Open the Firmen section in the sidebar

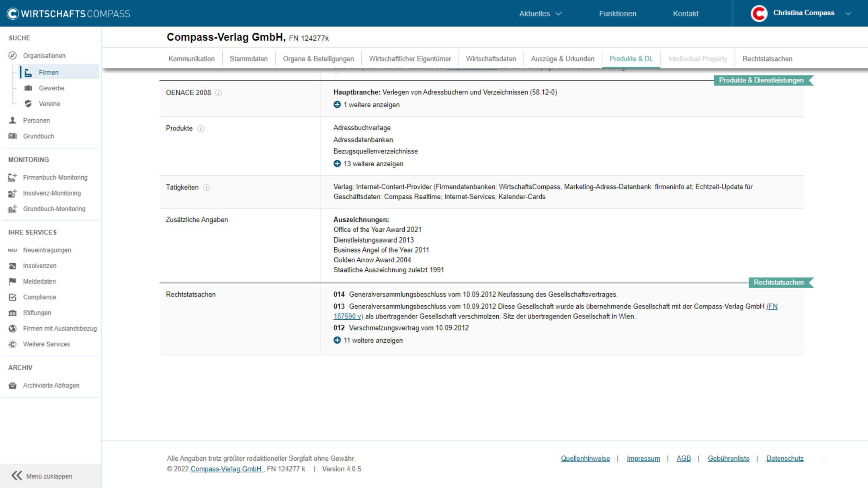coord(48,72)
